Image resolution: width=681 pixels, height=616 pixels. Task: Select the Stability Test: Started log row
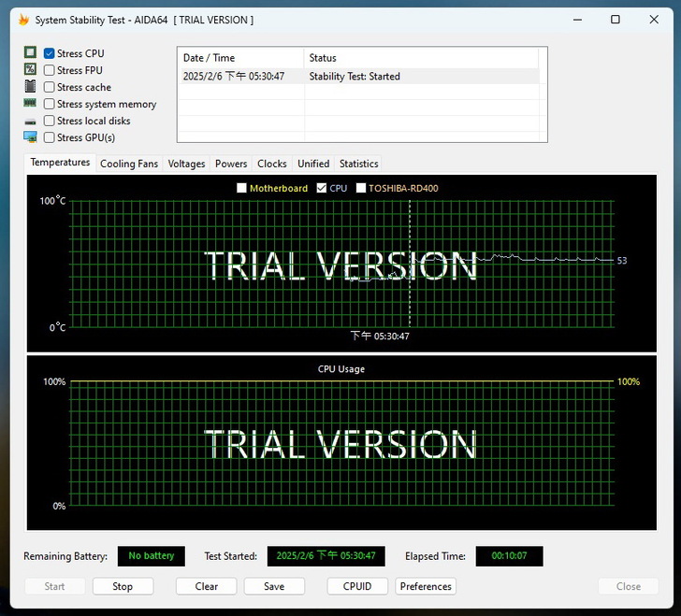coord(355,77)
